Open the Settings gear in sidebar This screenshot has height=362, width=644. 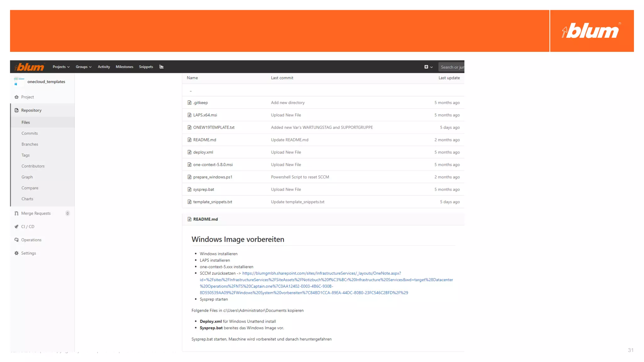point(17,253)
